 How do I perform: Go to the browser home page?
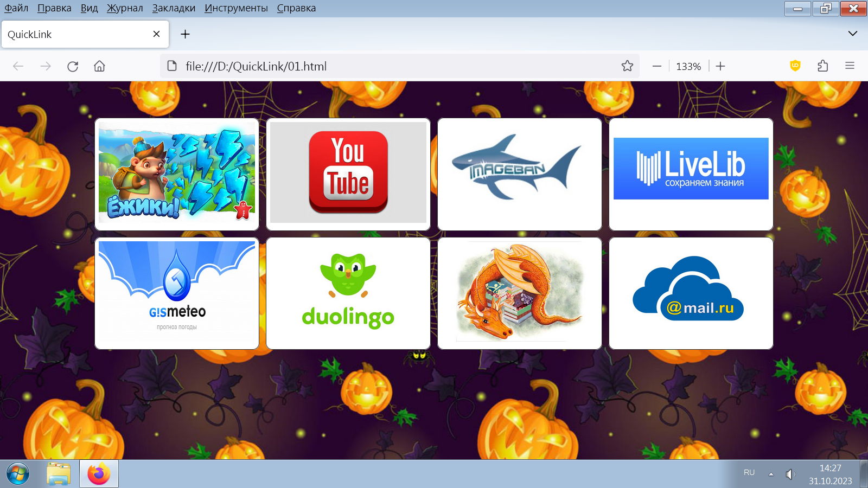coord(99,66)
